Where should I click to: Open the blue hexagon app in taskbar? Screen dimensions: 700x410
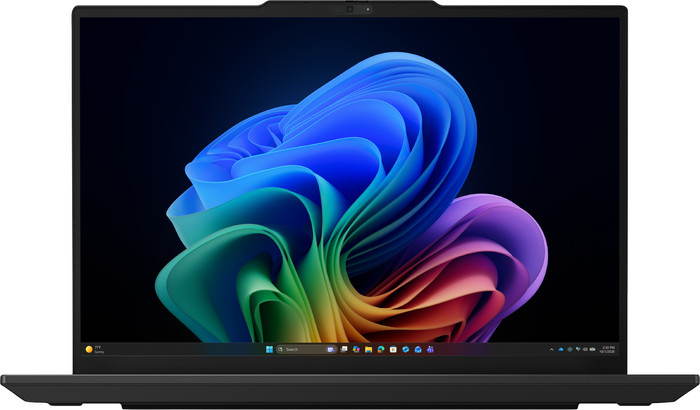tap(405, 349)
